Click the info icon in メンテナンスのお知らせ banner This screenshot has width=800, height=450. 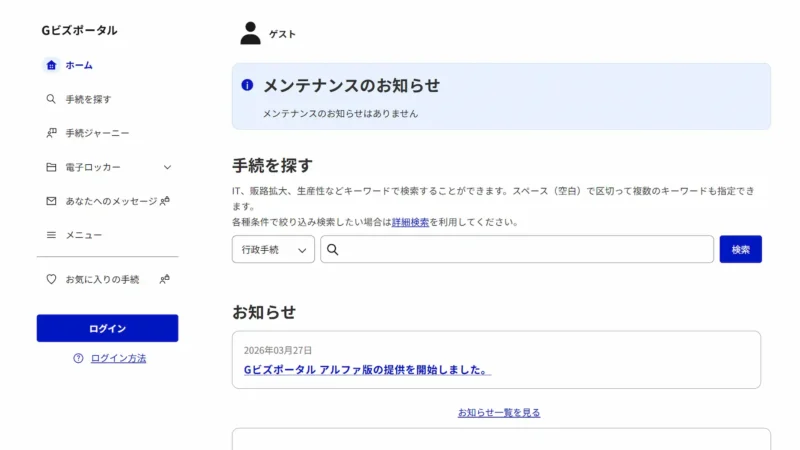pyautogui.click(x=247, y=86)
